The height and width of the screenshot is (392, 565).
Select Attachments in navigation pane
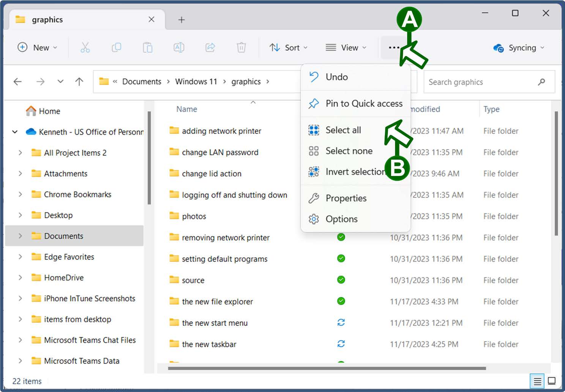point(65,173)
